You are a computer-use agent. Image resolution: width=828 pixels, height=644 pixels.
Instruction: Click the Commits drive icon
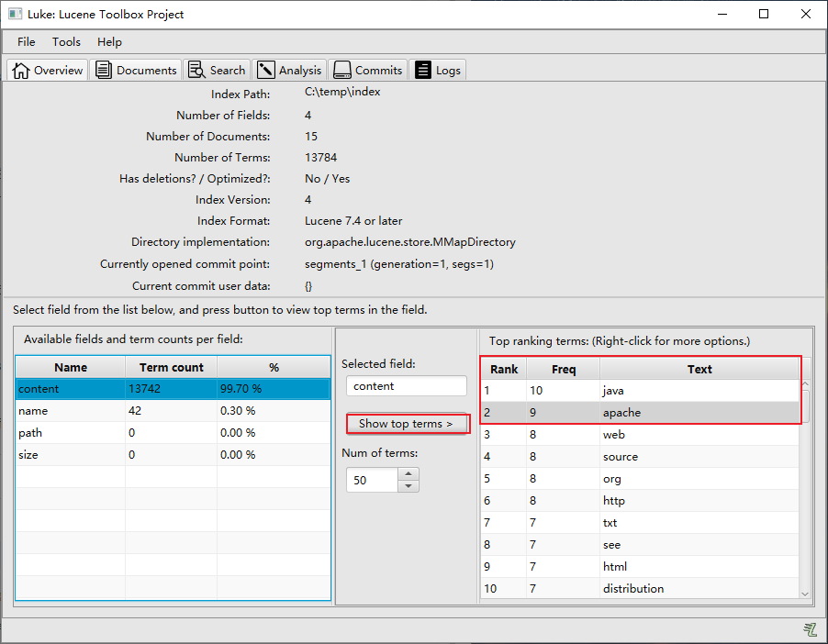click(x=342, y=70)
